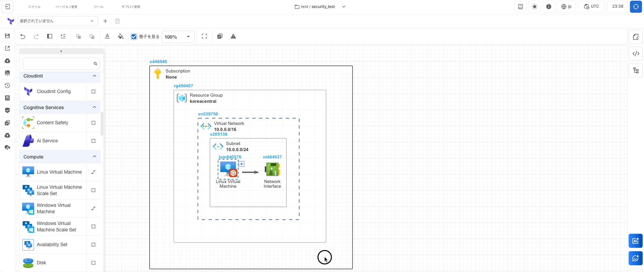Click the undo arrow in toolbar
The image size is (644, 272).
pos(23,37)
